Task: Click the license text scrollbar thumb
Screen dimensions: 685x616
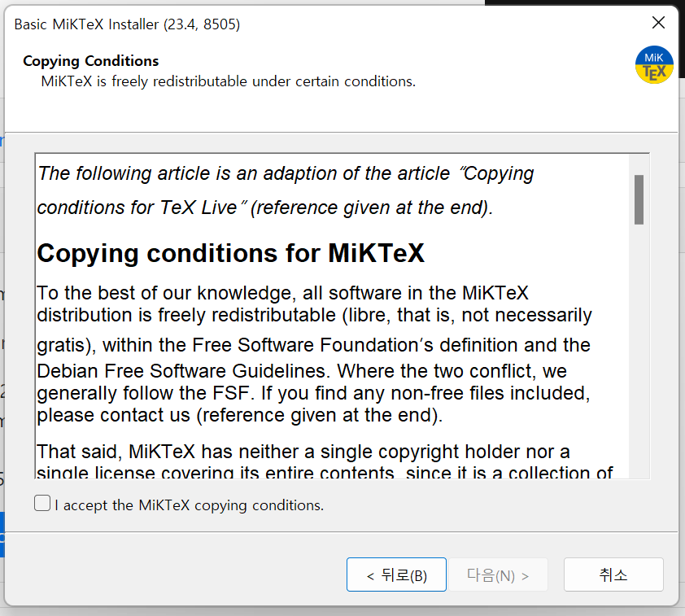Action: tap(639, 199)
